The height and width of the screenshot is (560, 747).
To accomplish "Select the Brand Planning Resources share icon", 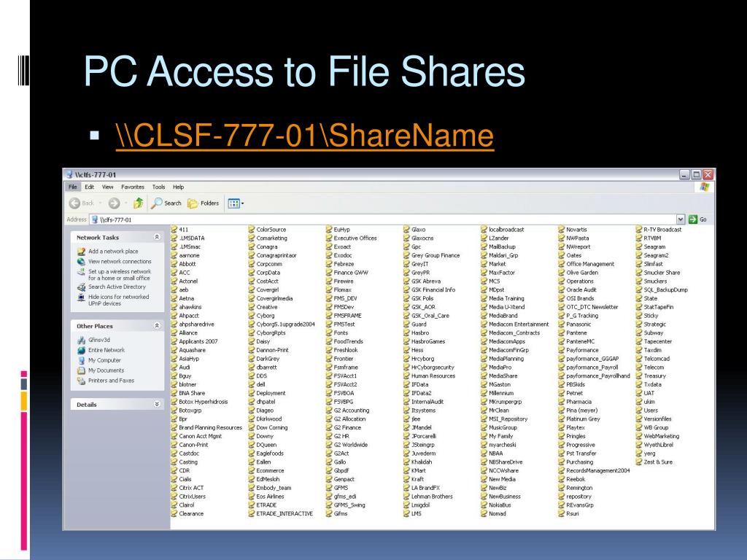I will tap(174, 427).
